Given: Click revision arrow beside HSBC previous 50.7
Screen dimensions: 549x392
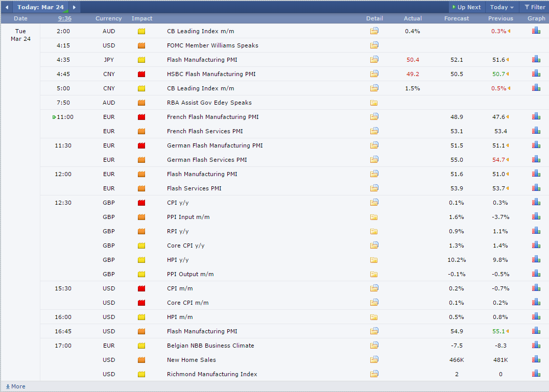Looking at the screenshot, I should coord(507,74).
